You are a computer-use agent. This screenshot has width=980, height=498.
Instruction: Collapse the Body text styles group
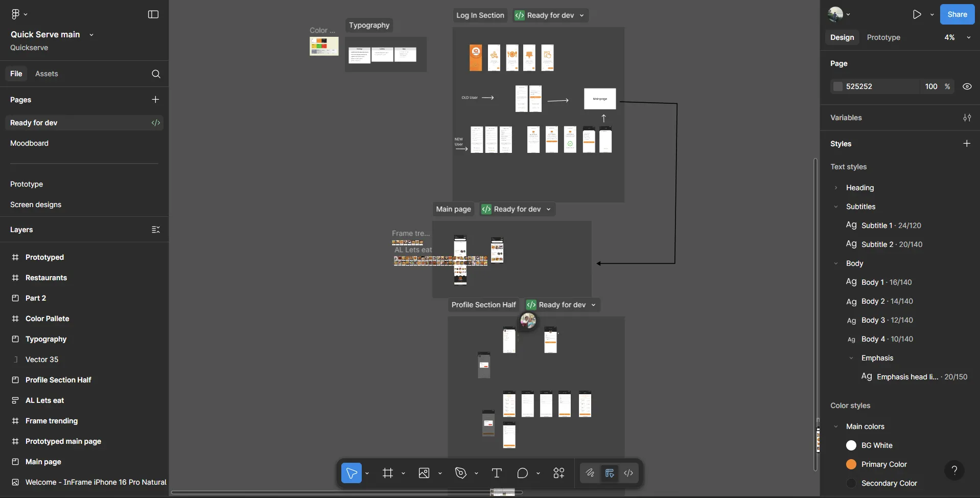(x=836, y=263)
